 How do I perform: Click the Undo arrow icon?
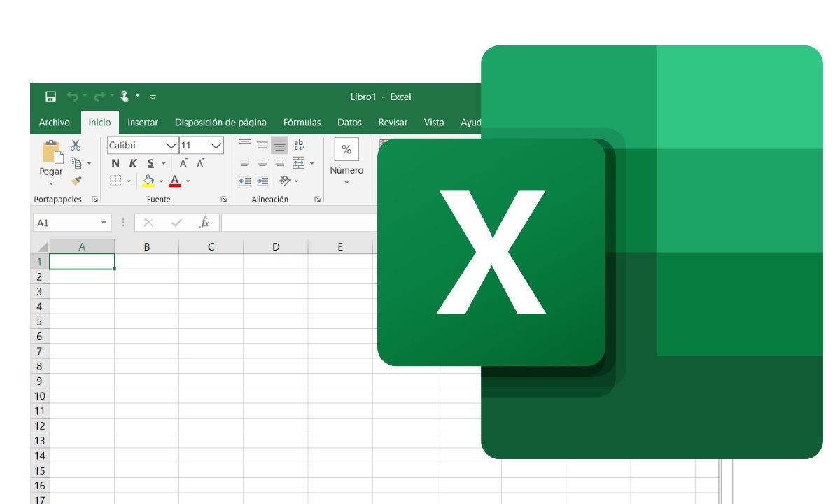coord(73,97)
